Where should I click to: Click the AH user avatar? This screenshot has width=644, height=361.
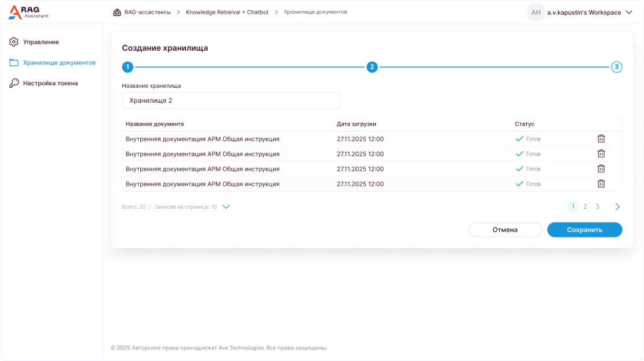tap(536, 13)
